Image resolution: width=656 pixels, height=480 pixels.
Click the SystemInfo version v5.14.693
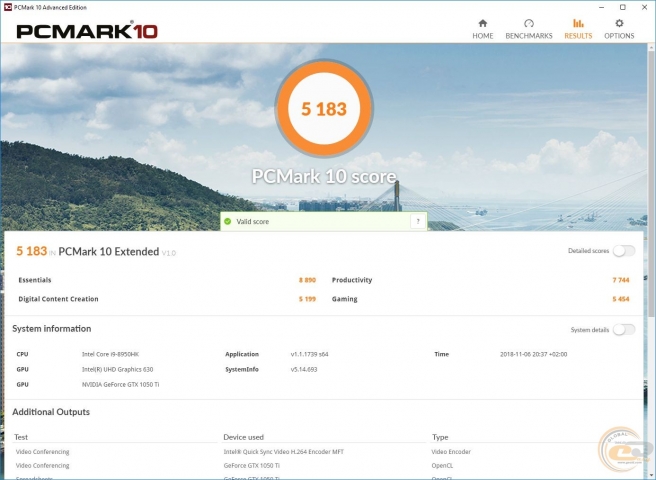(x=304, y=369)
